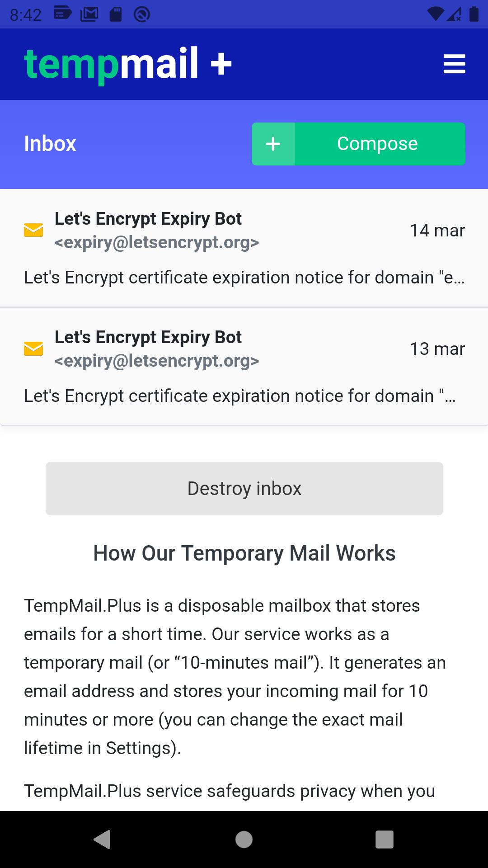Click the plus icon beside Compose

click(273, 144)
